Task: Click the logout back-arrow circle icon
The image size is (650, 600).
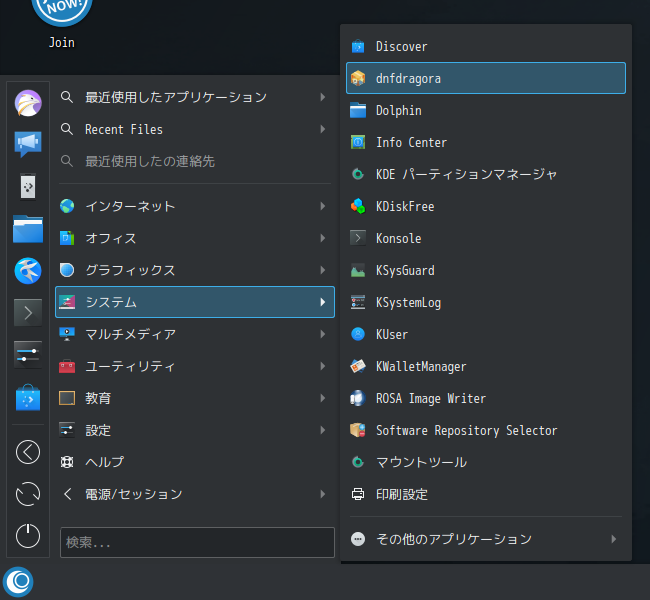Action: point(28,452)
